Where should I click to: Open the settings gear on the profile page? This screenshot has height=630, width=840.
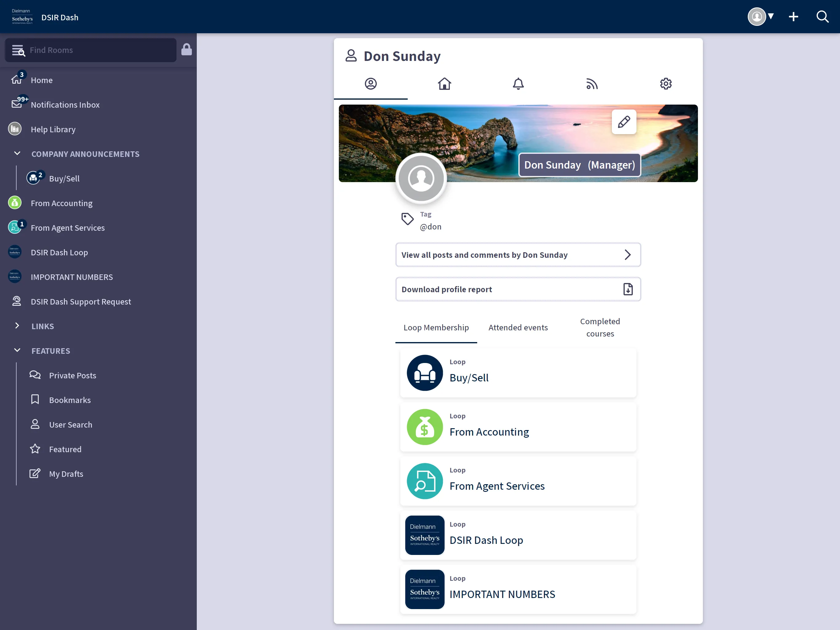(x=665, y=84)
